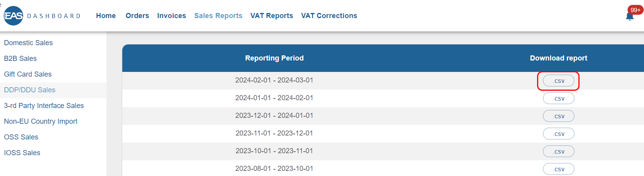Download .csv report for 2024-01-01 - 2024-02-01

click(558, 99)
